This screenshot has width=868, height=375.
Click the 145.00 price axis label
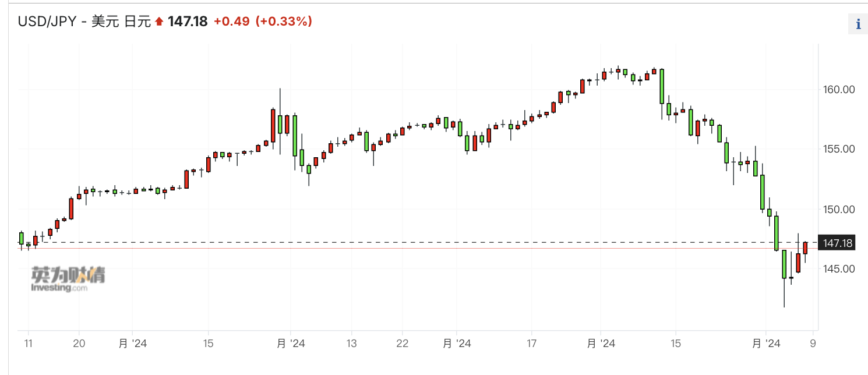(839, 268)
